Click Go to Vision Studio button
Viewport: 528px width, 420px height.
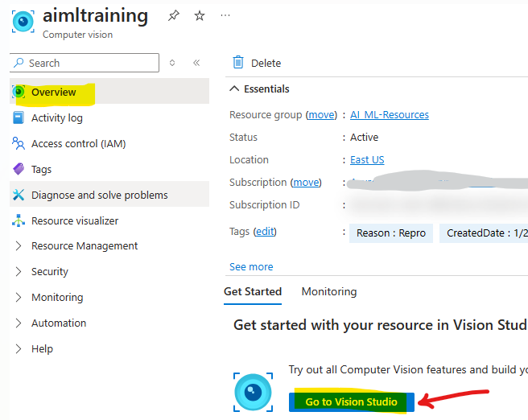(352, 401)
